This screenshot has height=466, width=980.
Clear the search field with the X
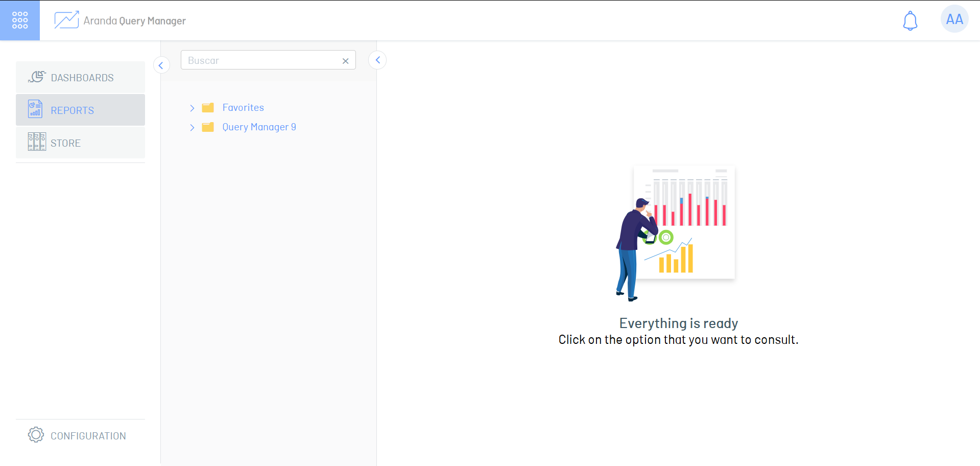click(345, 61)
